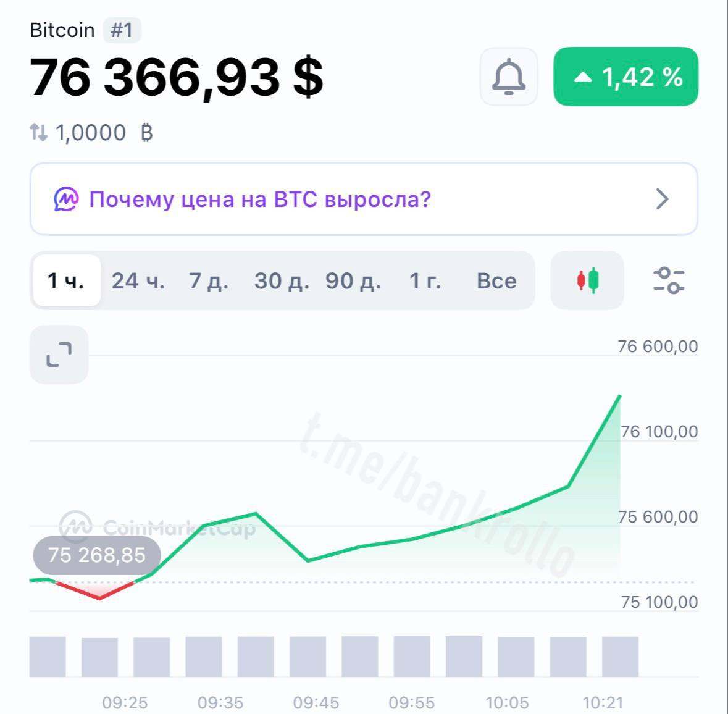The width and height of the screenshot is (728, 714).
Task: Tap the price alert bell icon
Action: pyautogui.click(x=508, y=77)
